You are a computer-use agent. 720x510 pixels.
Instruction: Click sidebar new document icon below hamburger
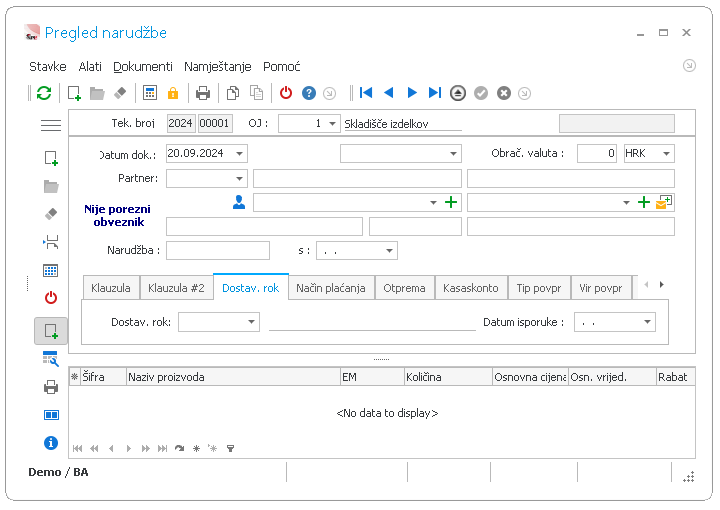pyautogui.click(x=51, y=158)
